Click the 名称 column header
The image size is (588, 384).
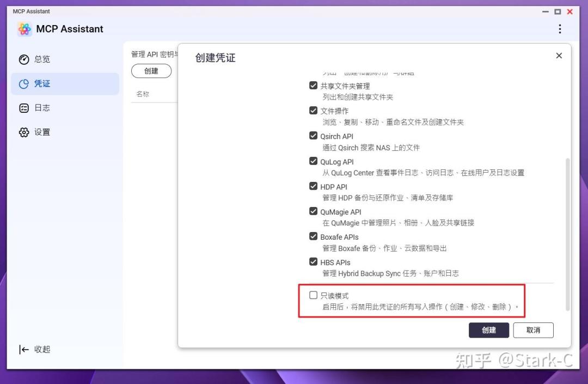click(x=143, y=94)
